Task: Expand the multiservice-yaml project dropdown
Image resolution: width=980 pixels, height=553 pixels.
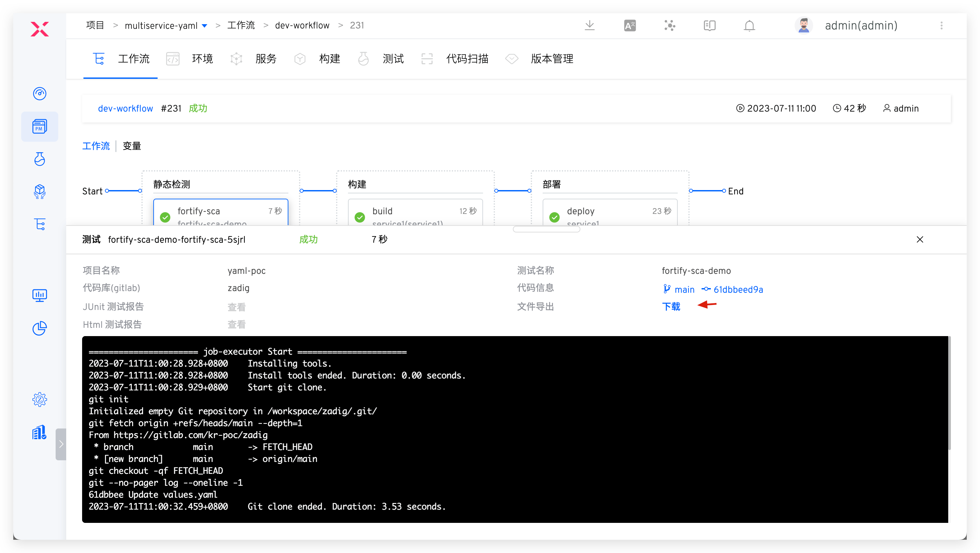Action: pyautogui.click(x=205, y=26)
